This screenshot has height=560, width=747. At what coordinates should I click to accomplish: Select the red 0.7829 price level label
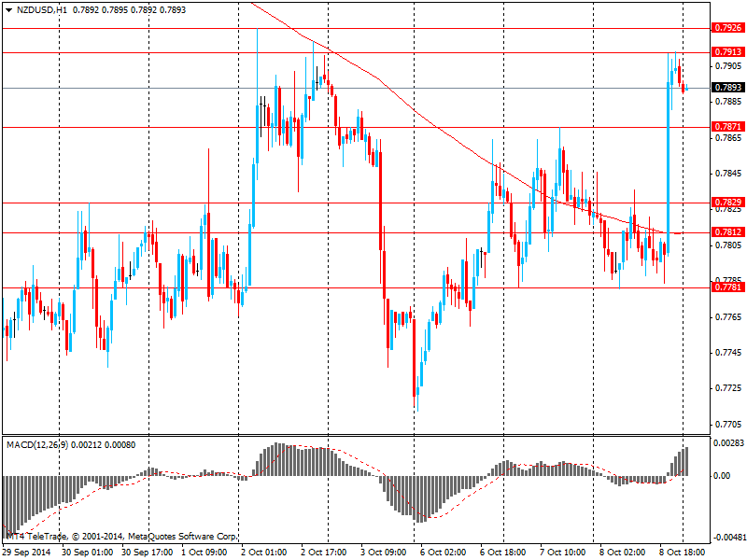(x=727, y=202)
